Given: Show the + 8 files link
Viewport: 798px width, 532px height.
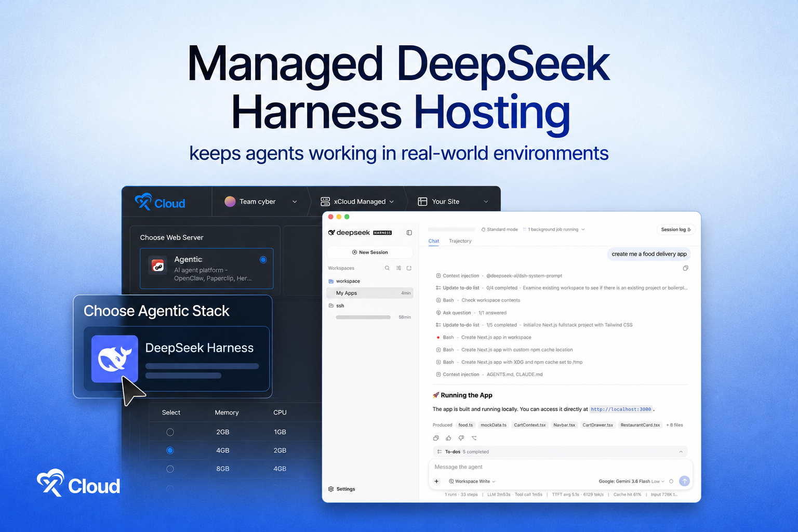Looking at the screenshot, I should (674, 425).
